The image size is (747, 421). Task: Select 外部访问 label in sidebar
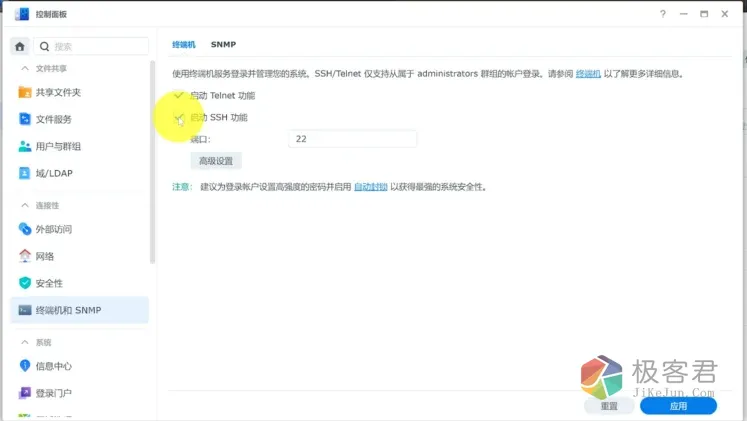click(x=53, y=230)
